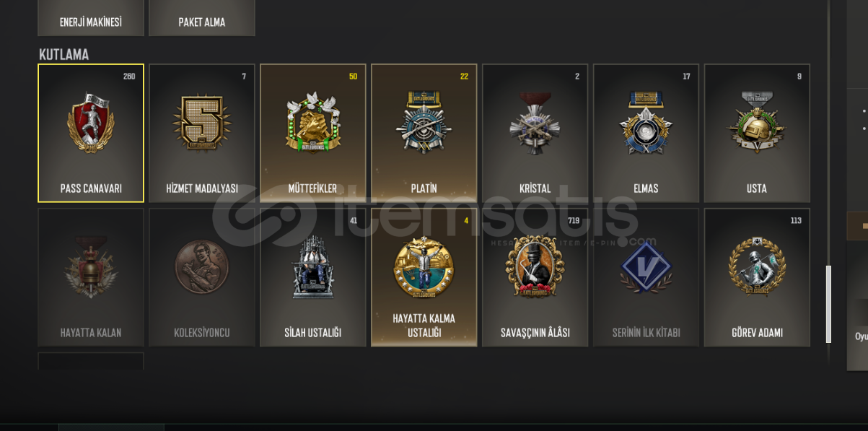This screenshot has width=868, height=431.
Task: Click the 719 count on Savaşçının Âlâsı
Action: 574,220
